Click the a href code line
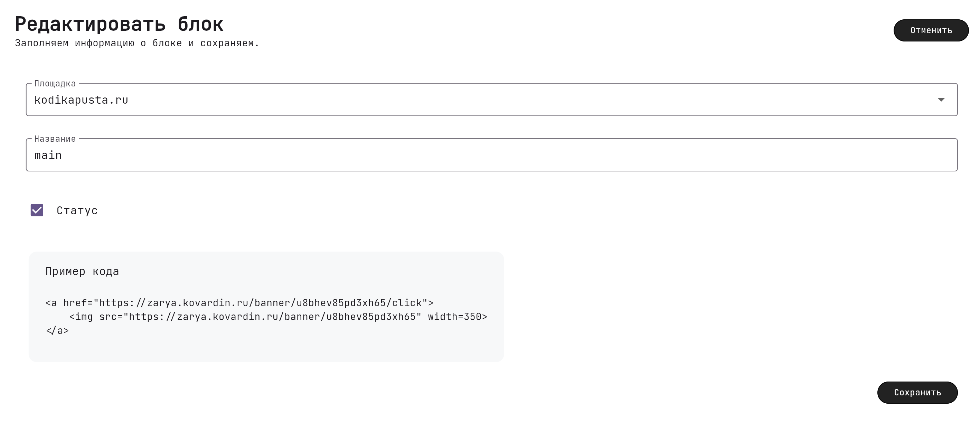This screenshot has width=980, height=432. pyautogui.click(x=239, y=303)
